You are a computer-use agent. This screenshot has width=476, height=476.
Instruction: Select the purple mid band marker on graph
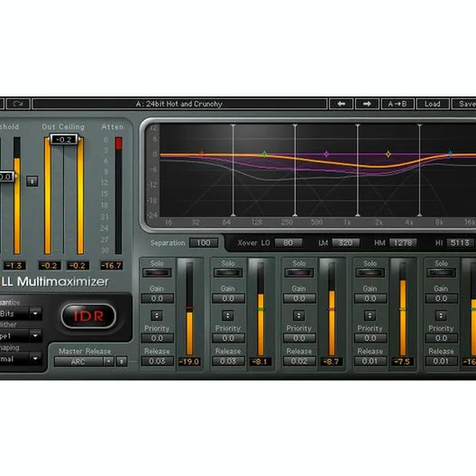327,154
